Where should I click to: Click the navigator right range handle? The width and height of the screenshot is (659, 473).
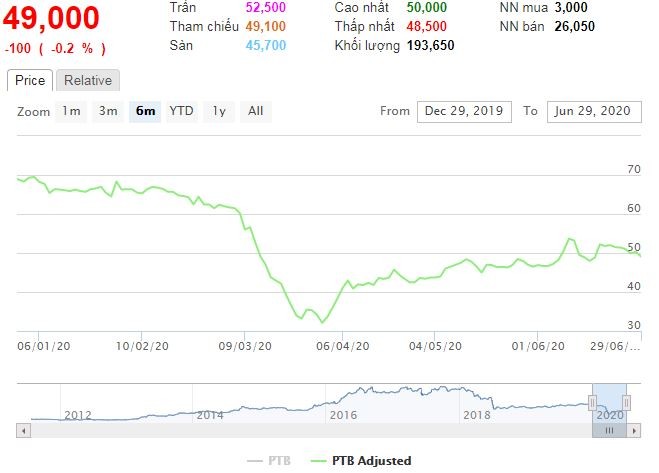(x=627, y=403)
